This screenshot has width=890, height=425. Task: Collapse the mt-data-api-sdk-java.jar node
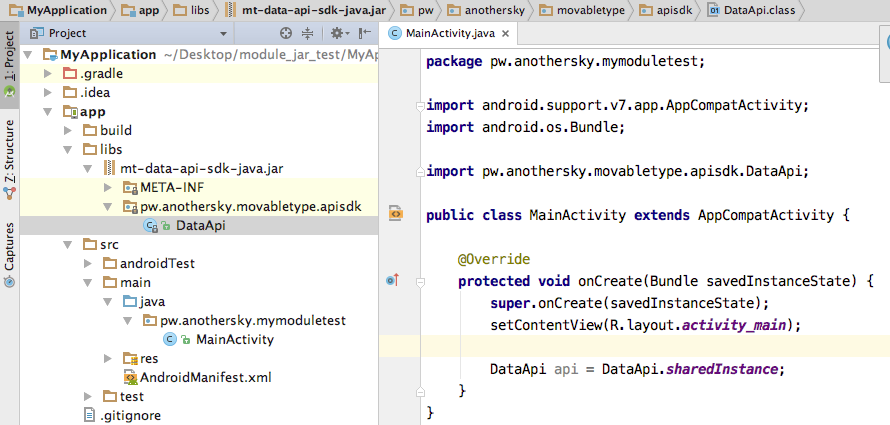click(88, 169)
